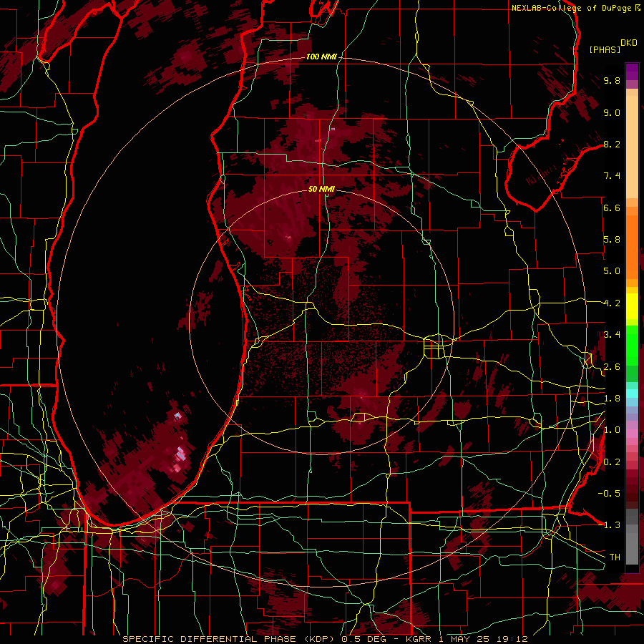Screen dimensions: 644x644
Task: Click the 8.2 value on the color scale
Action: click(x=612, y=144)
